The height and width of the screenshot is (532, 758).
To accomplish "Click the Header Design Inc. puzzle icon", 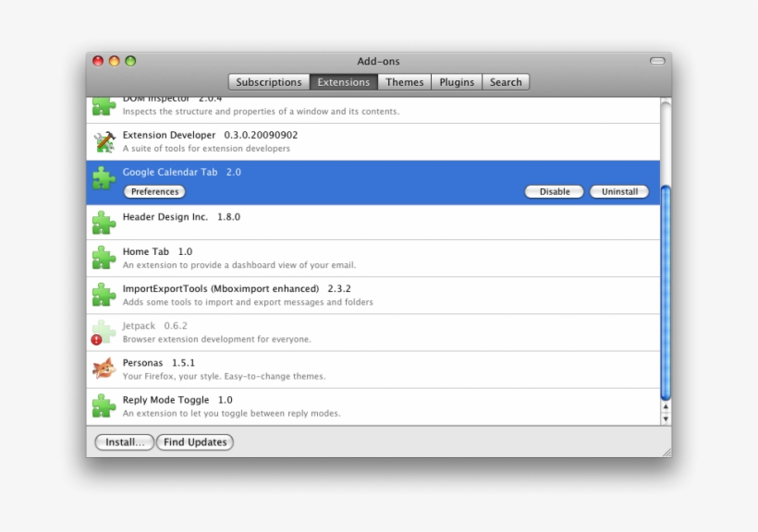I will (x=104, y=223).
